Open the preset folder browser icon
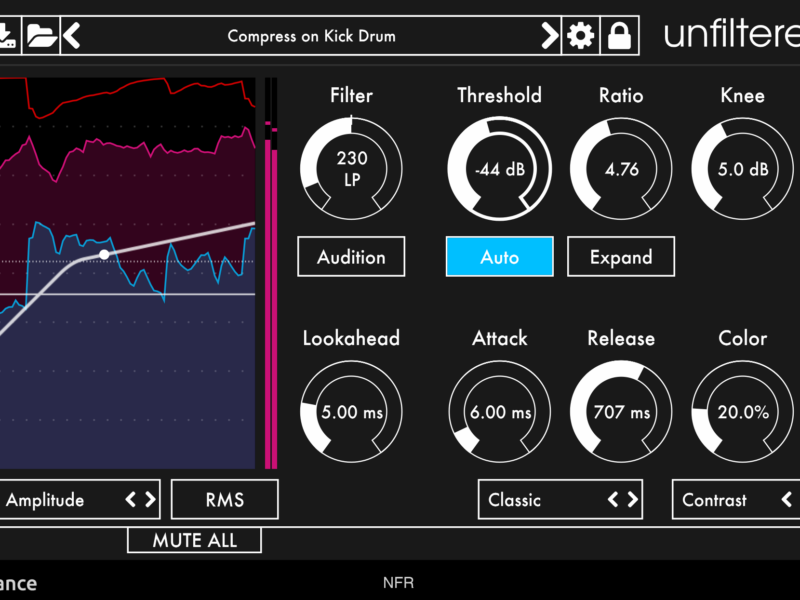The image size is (800, 600). 41,36
